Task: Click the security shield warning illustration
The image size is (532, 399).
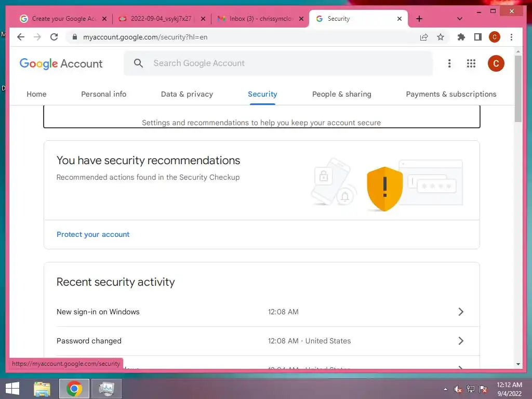Action: [x=384, y=189]
